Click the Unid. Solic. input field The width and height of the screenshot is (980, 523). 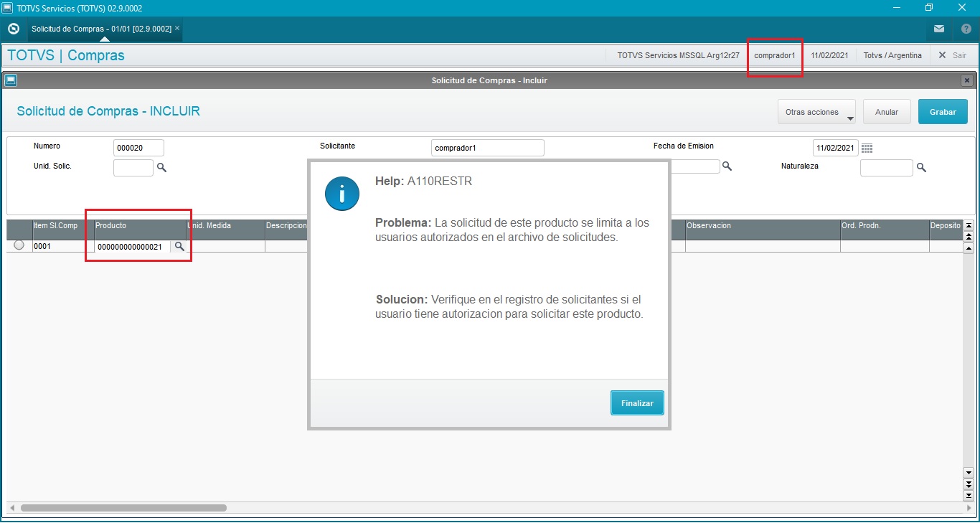click(133, 168)
